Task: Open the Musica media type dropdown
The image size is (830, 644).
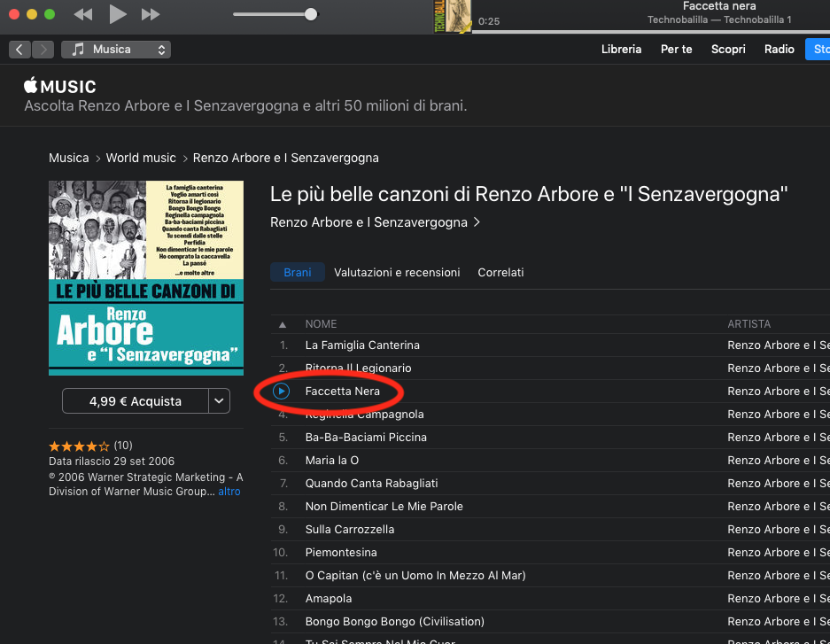Action: [x=116, y=50]
